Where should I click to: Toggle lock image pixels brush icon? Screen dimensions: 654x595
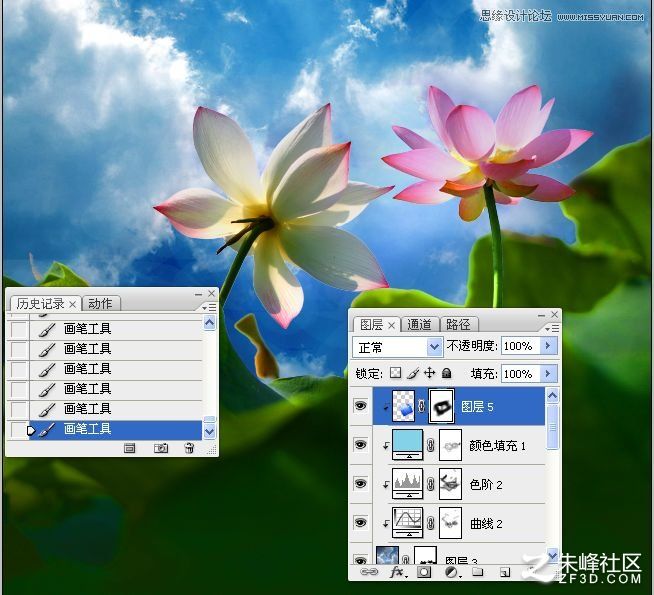point(413,373)
